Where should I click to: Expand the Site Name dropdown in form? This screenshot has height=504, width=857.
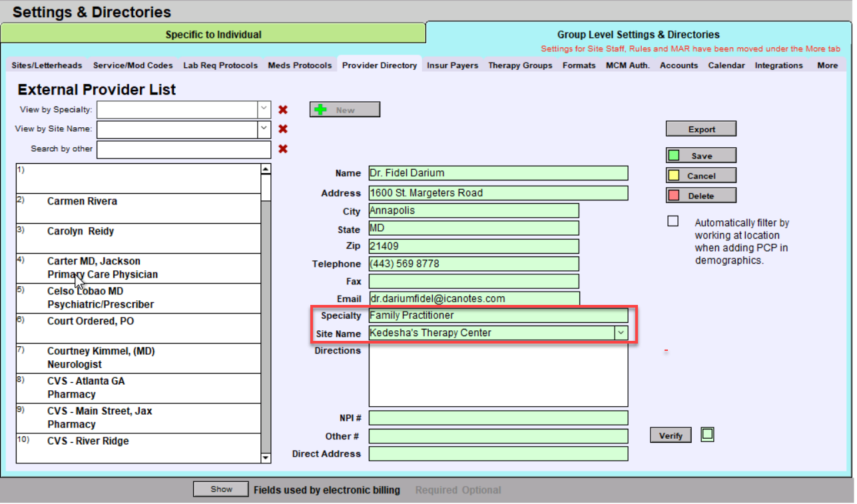click(621, 333)
